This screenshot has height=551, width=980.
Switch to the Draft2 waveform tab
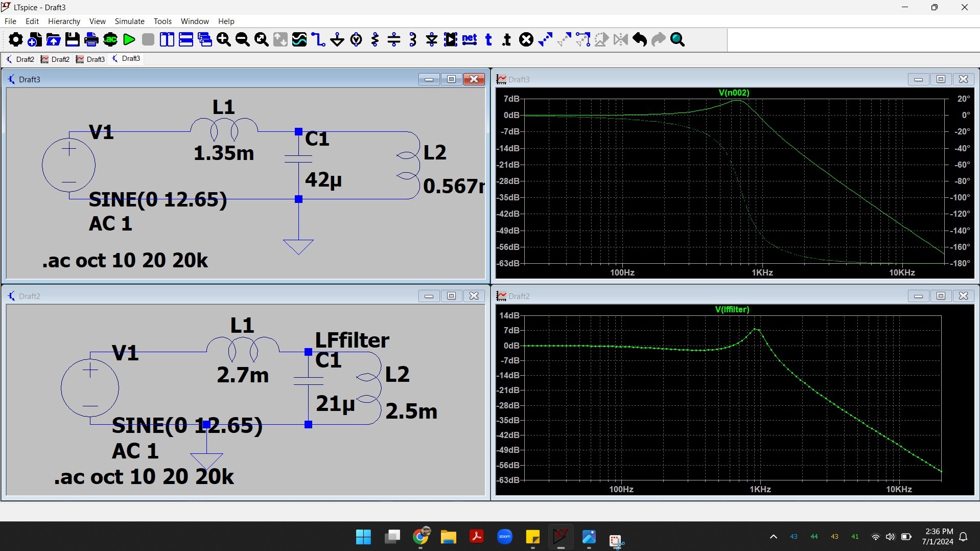point(56,59)
